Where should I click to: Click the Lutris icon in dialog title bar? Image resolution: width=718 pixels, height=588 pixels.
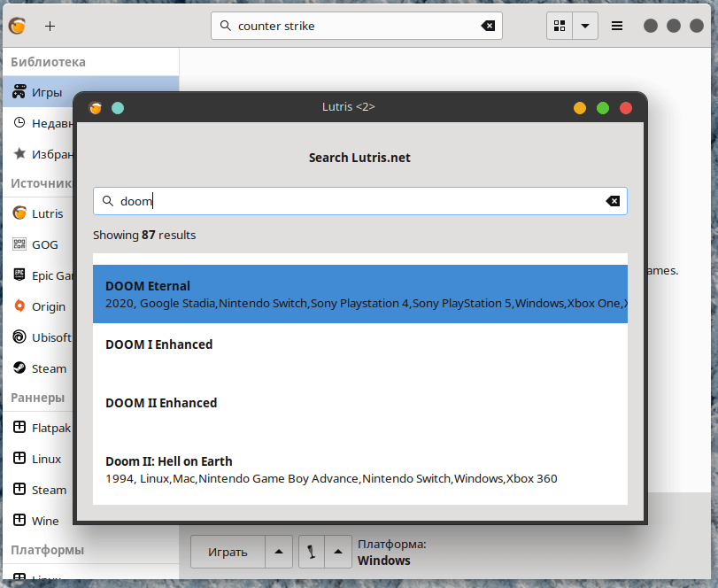click(96, 108)
